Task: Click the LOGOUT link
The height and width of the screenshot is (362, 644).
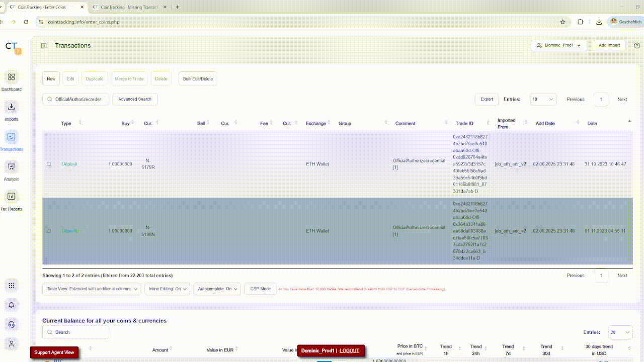Action: tap(350, 350)
